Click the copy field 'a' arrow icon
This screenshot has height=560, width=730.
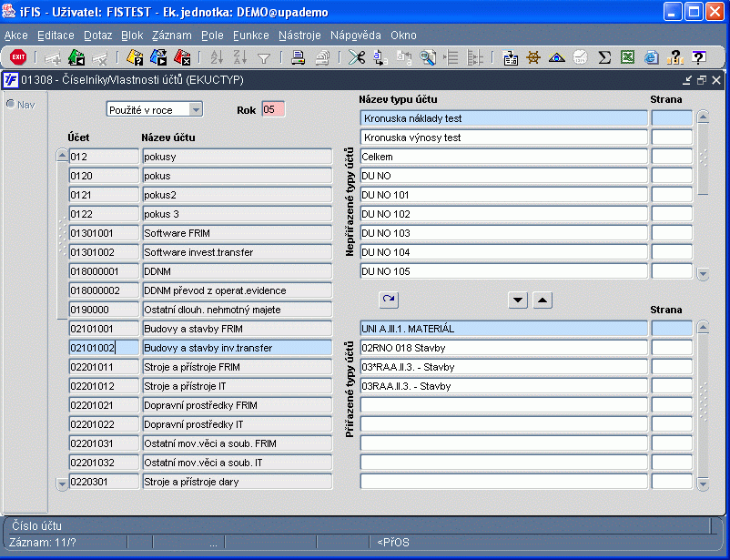click(x=380, y=57)
